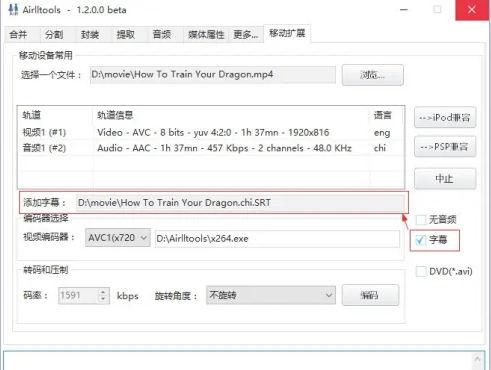Image resolution: width=491 pixels, height=370 pixels.
Task: Click the -->iPod兼容 button
Action: coord(445,117)
